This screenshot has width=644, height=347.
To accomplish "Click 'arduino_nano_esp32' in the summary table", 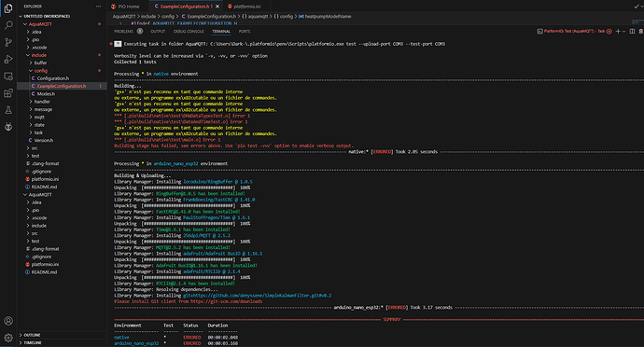I will (x=136, y=343).
